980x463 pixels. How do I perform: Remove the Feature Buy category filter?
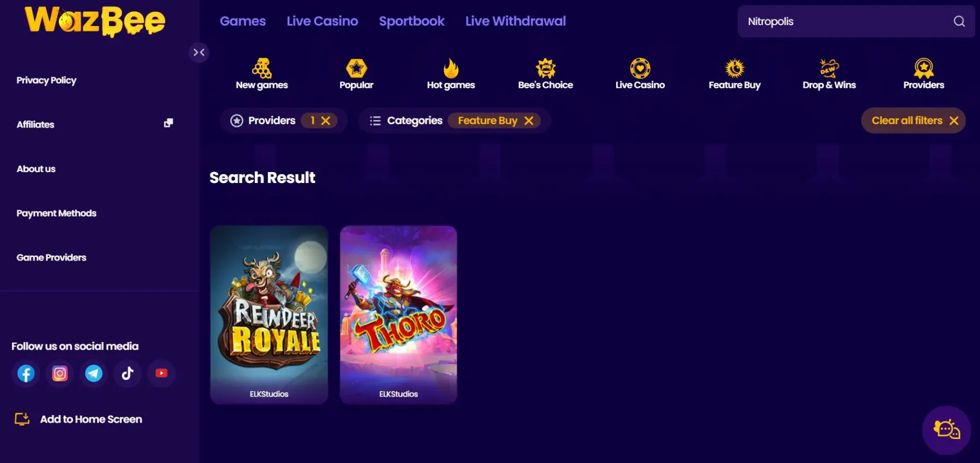(x=529, y=120)
